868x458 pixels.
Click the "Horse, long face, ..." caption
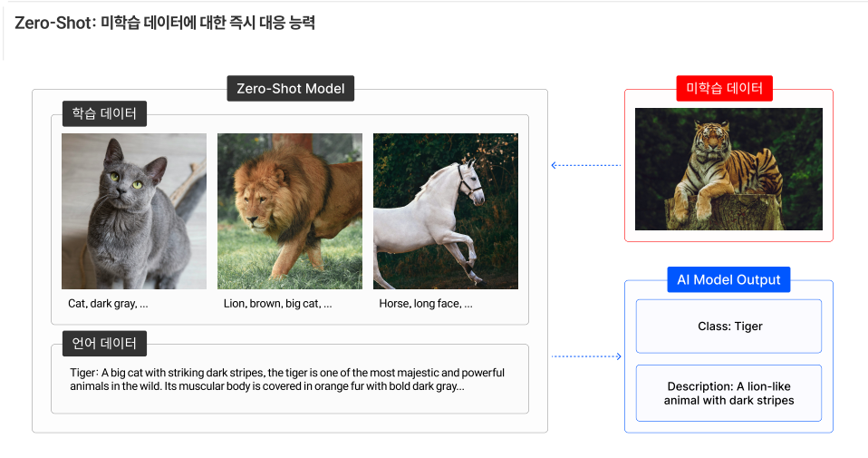point(426,304)
